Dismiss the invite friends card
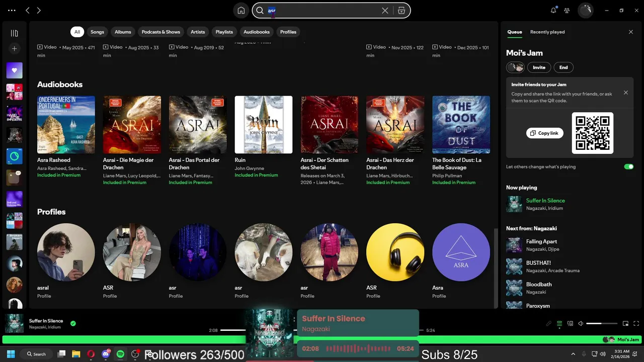The width and height of the screenshot is (644, 362). pos(626,93)
